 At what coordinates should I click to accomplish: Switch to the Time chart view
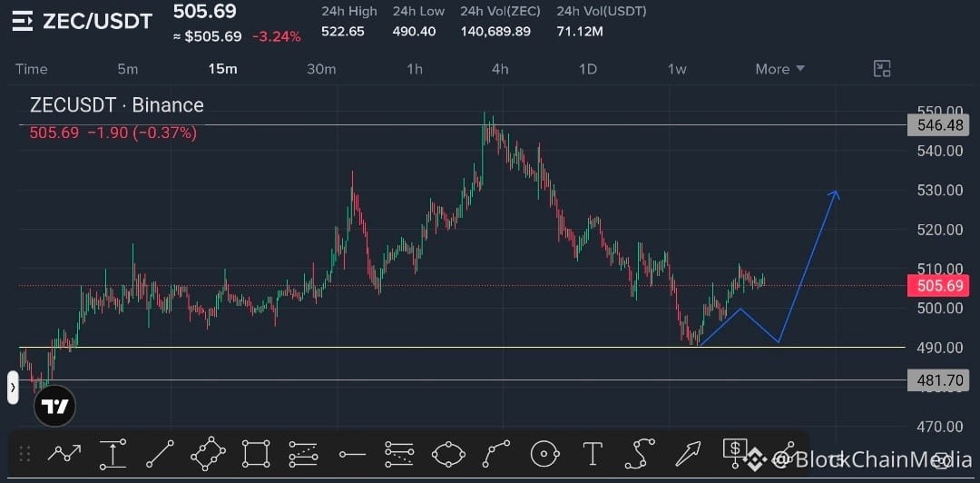coord(31,69)
